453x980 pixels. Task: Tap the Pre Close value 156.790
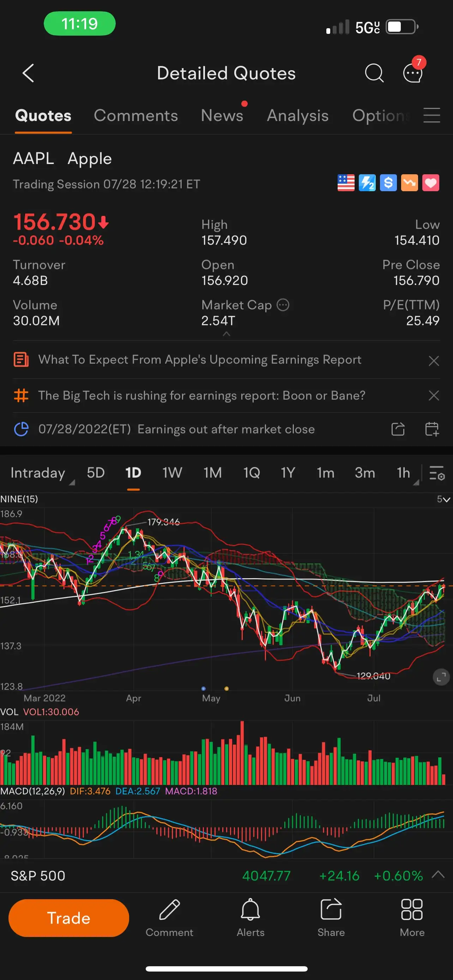[x=417, y=280]
